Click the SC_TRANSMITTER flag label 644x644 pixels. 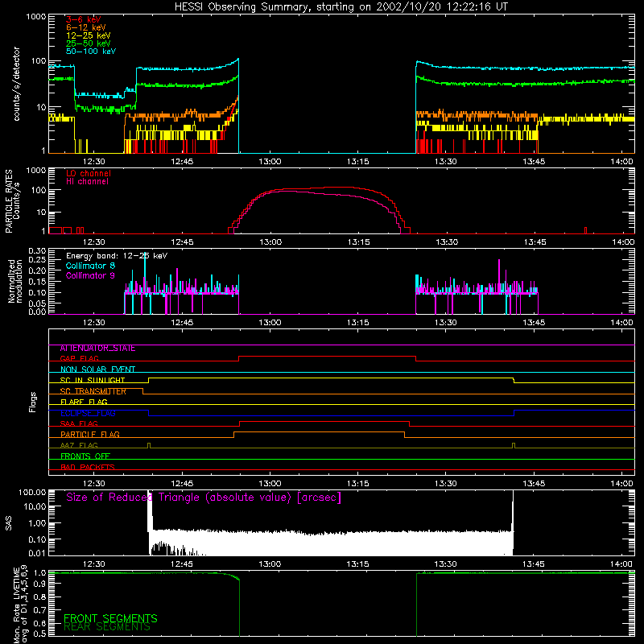(93, 391)
